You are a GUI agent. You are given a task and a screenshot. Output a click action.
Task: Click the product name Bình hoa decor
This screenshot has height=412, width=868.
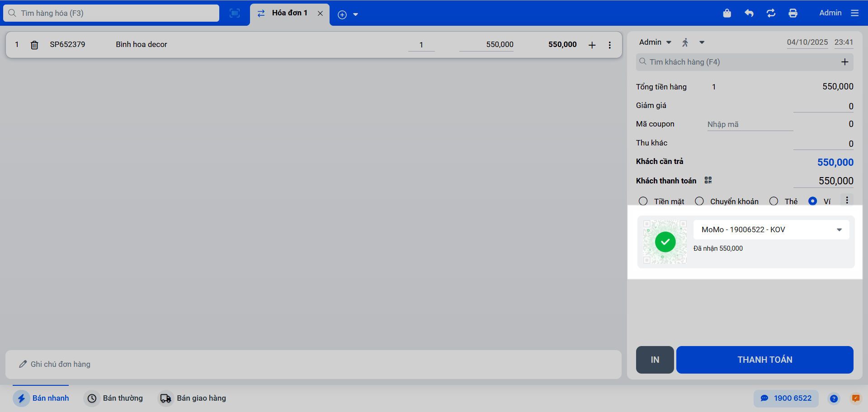pos(142,44)
